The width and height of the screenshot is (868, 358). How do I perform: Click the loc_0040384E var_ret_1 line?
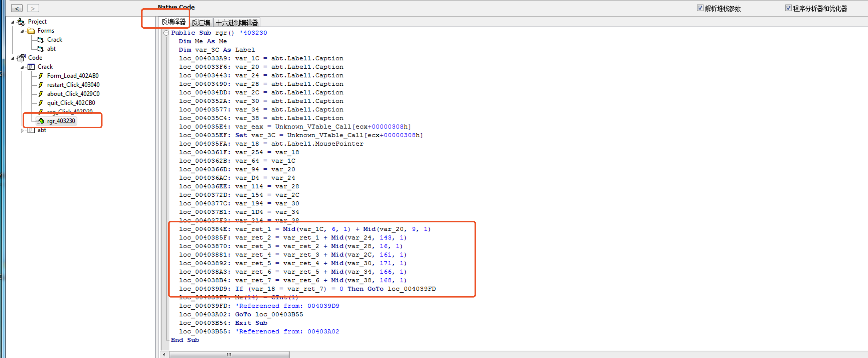[305, 229]
